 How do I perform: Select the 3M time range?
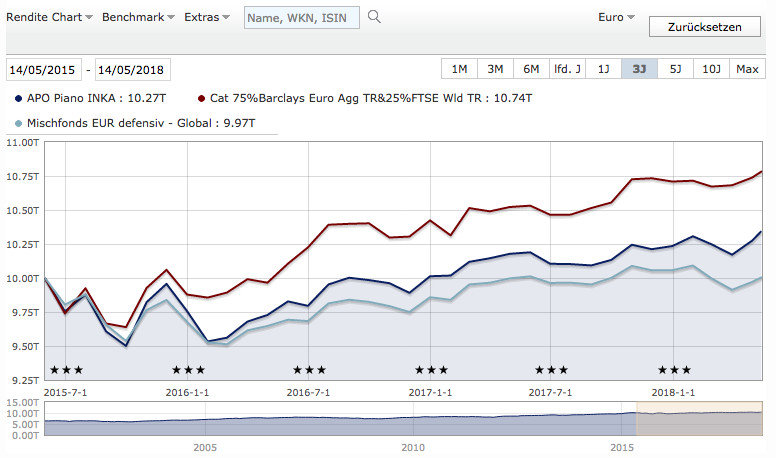pyautogui.click(x=495, y=69)
